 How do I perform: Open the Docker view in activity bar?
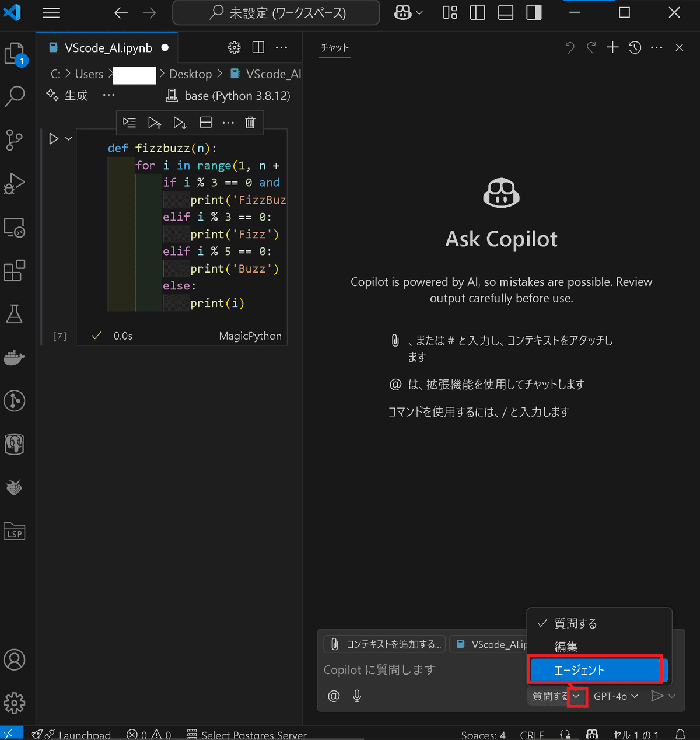pyautogui.click(x=15, y=357)
